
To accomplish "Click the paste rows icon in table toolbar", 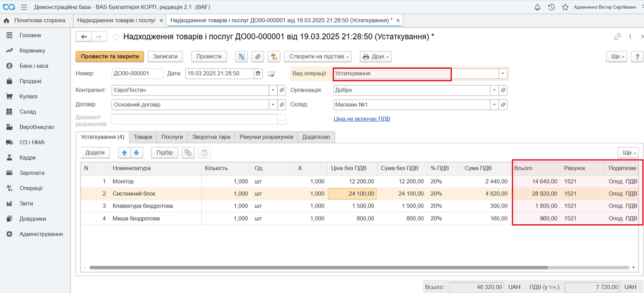I will pyautogui.click(x=204, y=153).
